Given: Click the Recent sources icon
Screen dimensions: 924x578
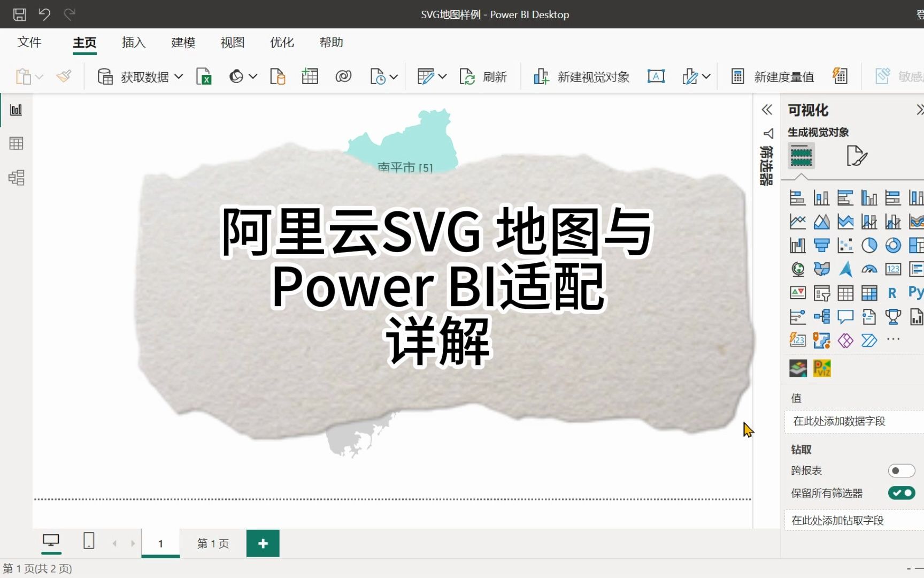Looking at the screenshot, I should tap(378, 77).
